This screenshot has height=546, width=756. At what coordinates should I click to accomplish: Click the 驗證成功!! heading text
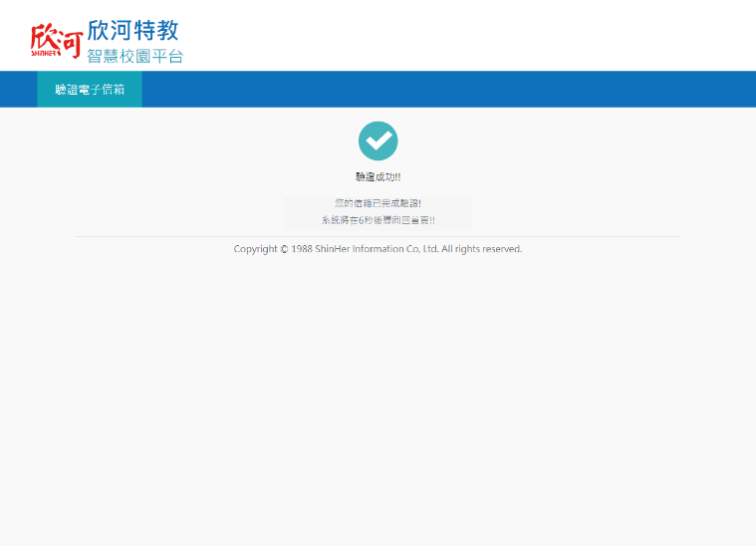pyautogui.click(x=378, y=176)
